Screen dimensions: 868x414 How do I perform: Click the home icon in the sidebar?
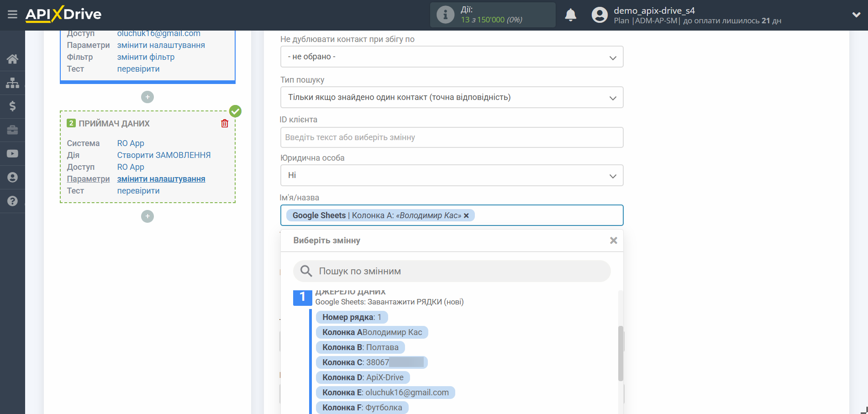coord(12,59)
